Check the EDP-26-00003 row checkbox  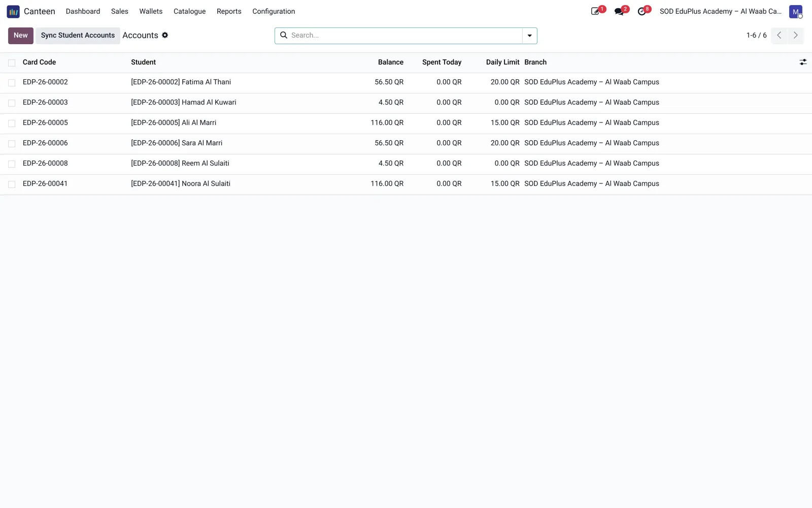coord(12,103)
